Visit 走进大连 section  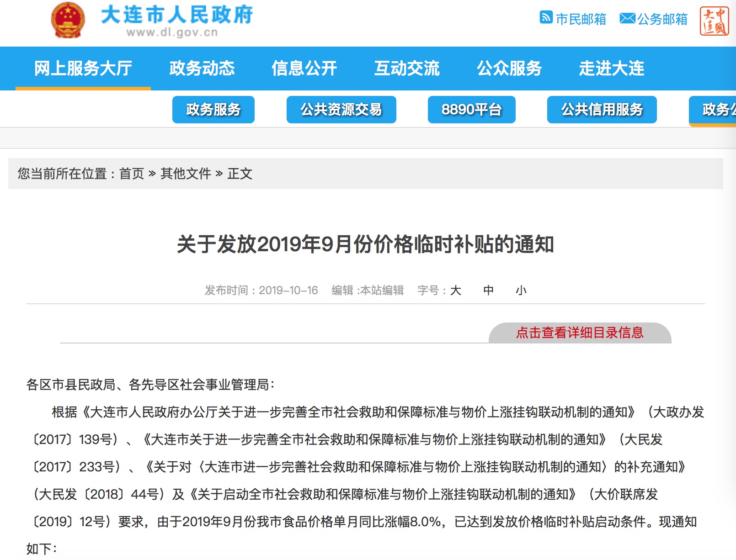point(612,69)
